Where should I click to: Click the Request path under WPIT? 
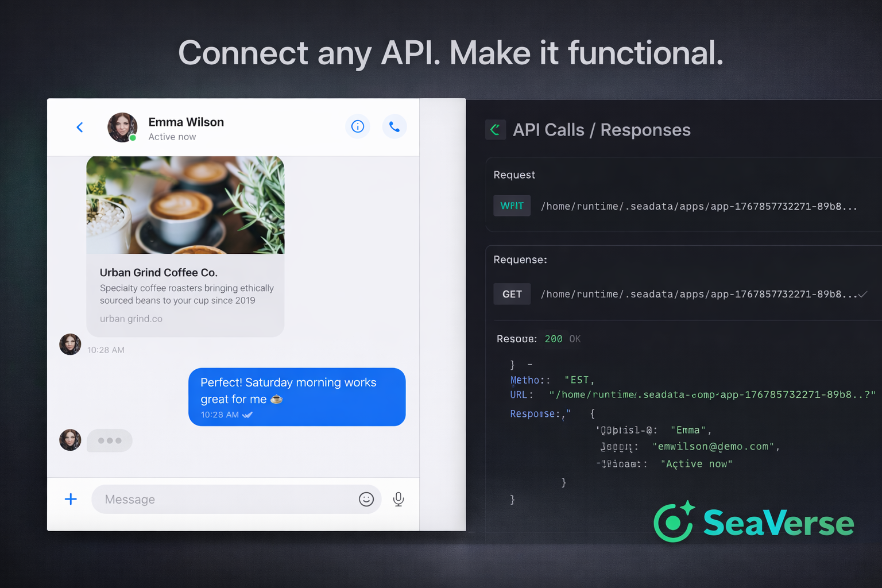coord(699,206)
